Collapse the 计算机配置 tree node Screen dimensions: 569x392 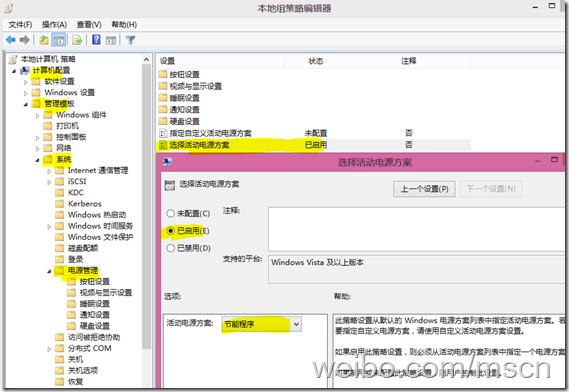point(14,71)
